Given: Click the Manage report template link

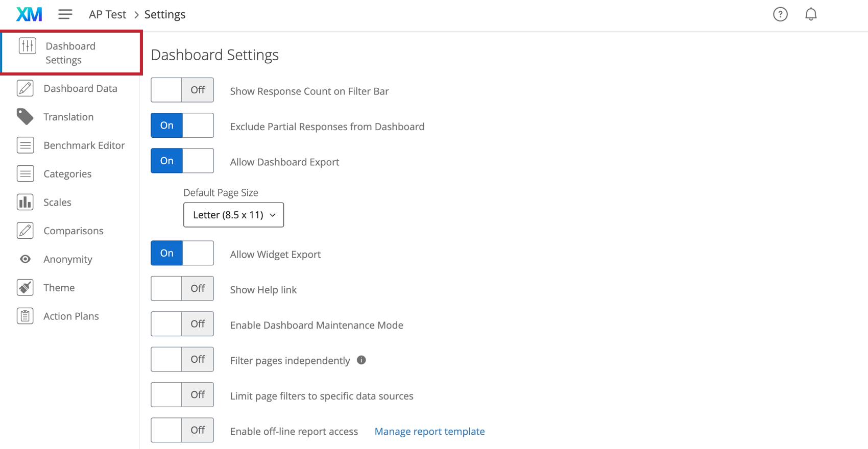Looking at the screenshot, I should click(x=429, y=431).
